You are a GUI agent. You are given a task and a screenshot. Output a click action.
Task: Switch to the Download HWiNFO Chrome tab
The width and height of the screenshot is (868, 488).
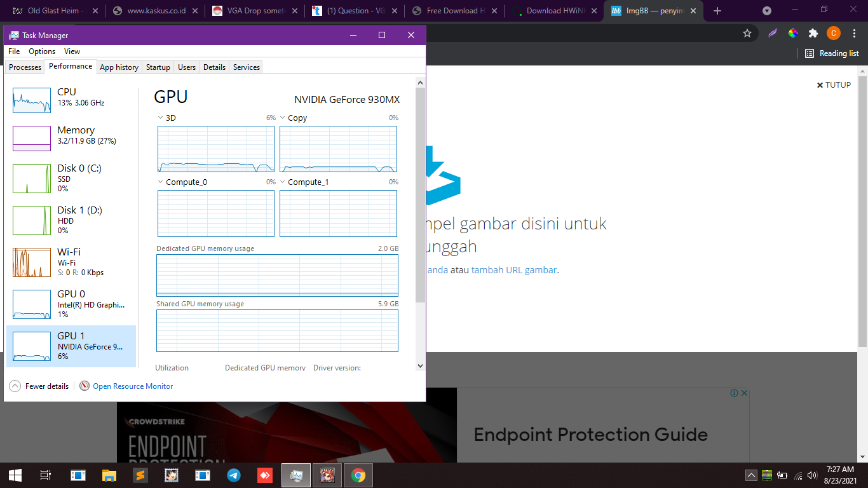pyautogui.click(x=553, y=11)
